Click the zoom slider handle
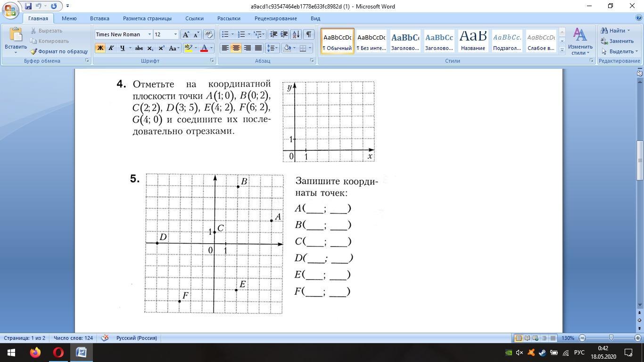The height and width of the screenshot is (362, 644). (611, 338)
